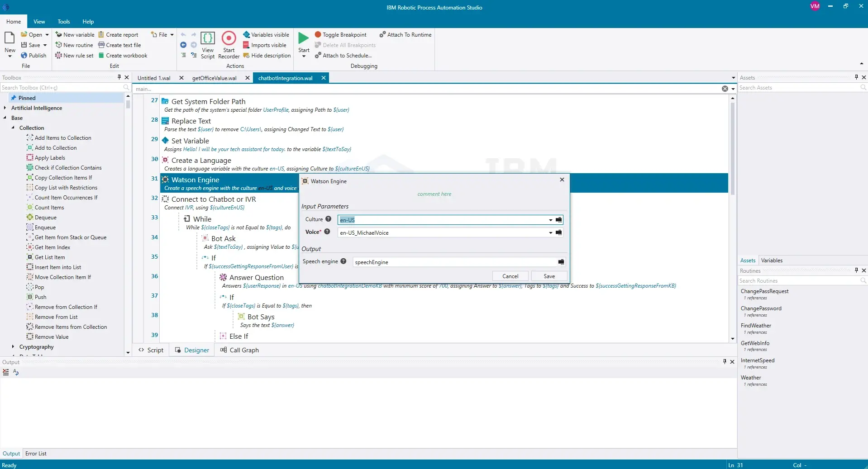Open the Tools ribbon tab
The width and height of the screenshot is (868, 469).
(x=64, y=21)
